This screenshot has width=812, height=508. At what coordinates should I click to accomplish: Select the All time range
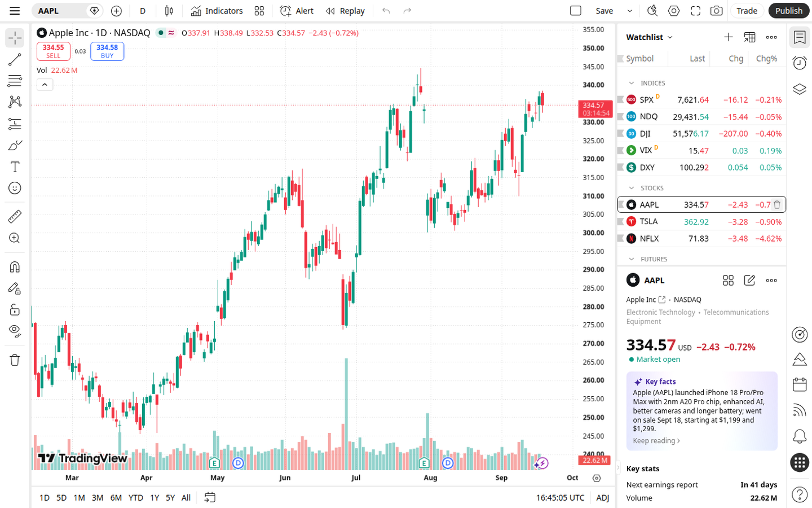pos(186,498)
